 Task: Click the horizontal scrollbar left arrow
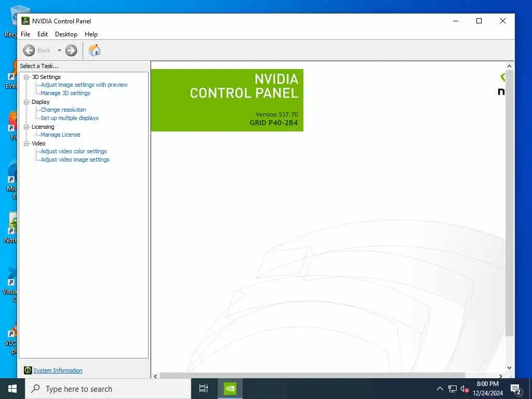pyautogui.click(x=155, y=376)
